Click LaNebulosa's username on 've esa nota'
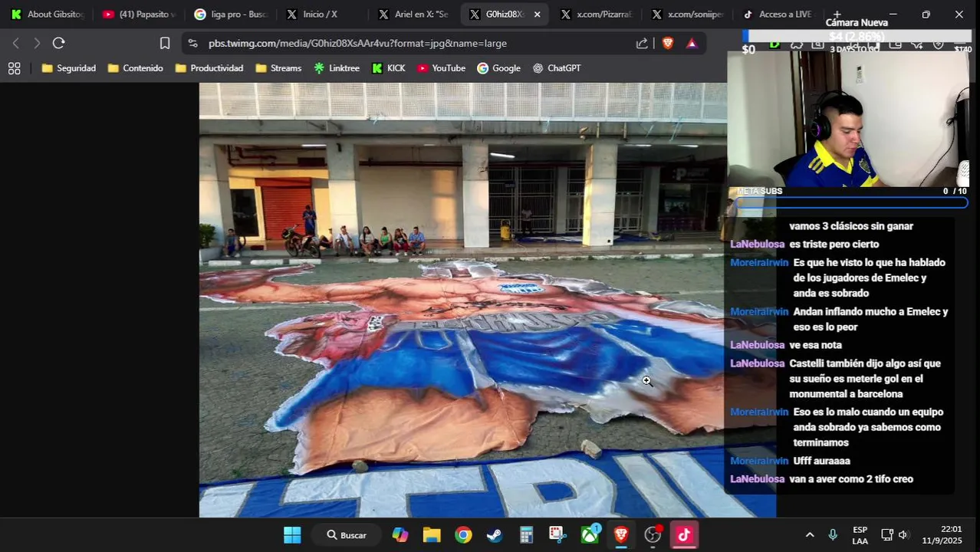This screenshot has width=980, height=552. (x=758, y=345)
